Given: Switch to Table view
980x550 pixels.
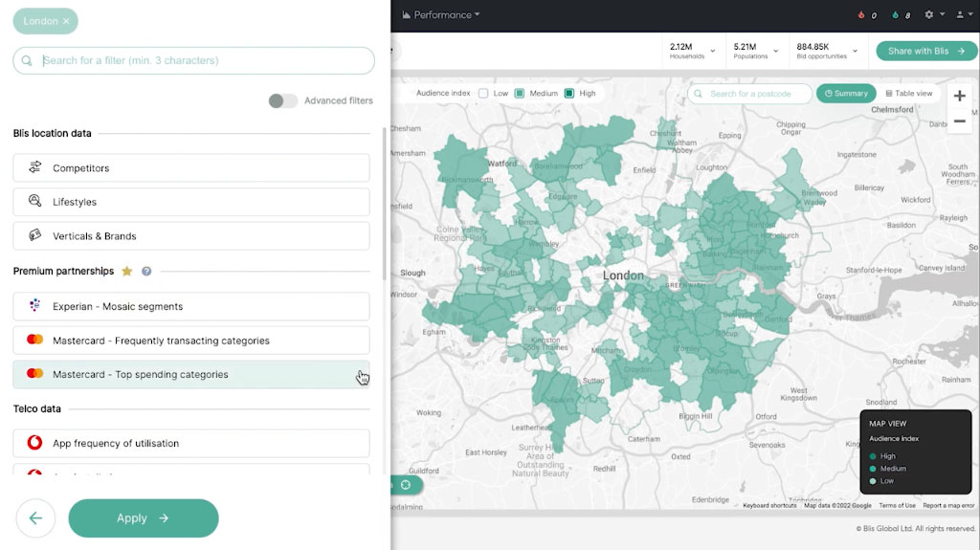Looking at the screenshot, I should coord(909,93).
